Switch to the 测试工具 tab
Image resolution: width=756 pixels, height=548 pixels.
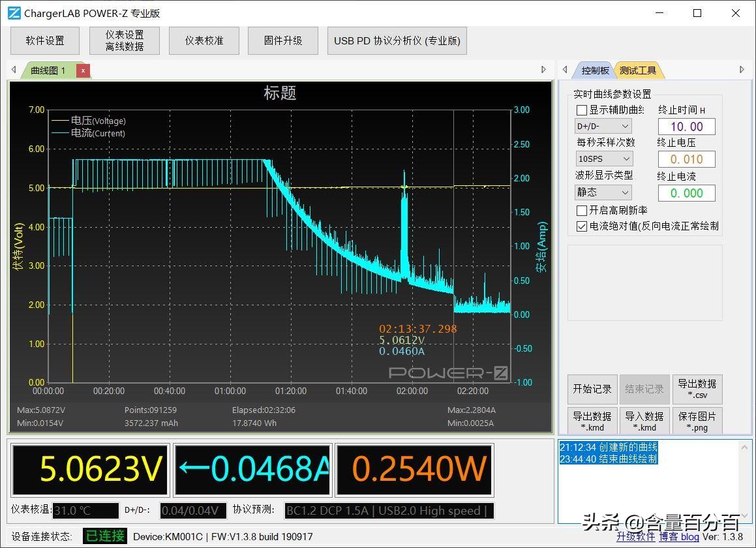coord(638,70)
